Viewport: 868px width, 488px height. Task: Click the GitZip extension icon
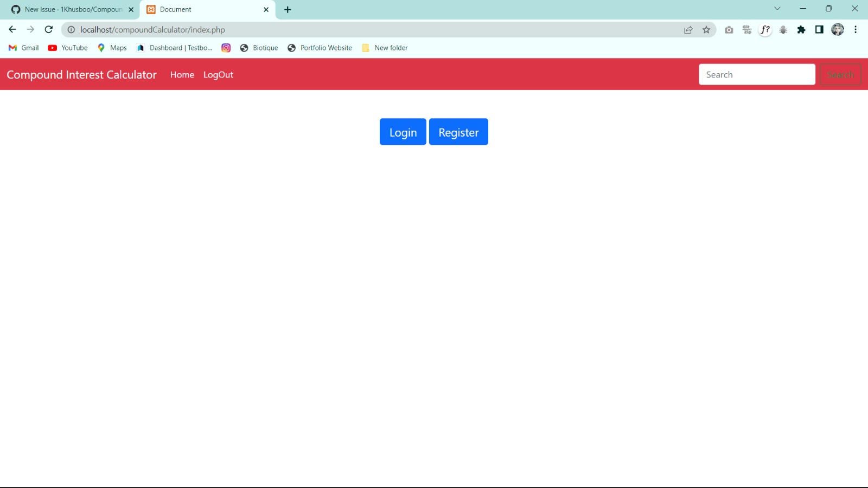[747, 30]
